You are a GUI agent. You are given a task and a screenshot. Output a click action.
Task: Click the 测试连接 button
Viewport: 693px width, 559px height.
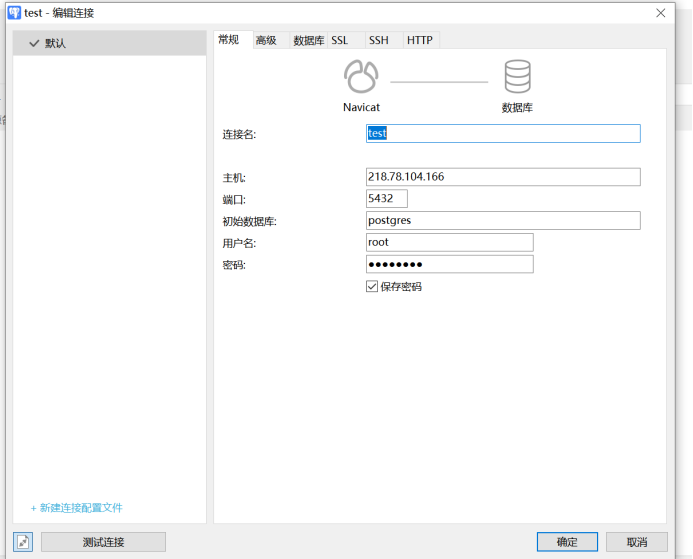point(103,542)
